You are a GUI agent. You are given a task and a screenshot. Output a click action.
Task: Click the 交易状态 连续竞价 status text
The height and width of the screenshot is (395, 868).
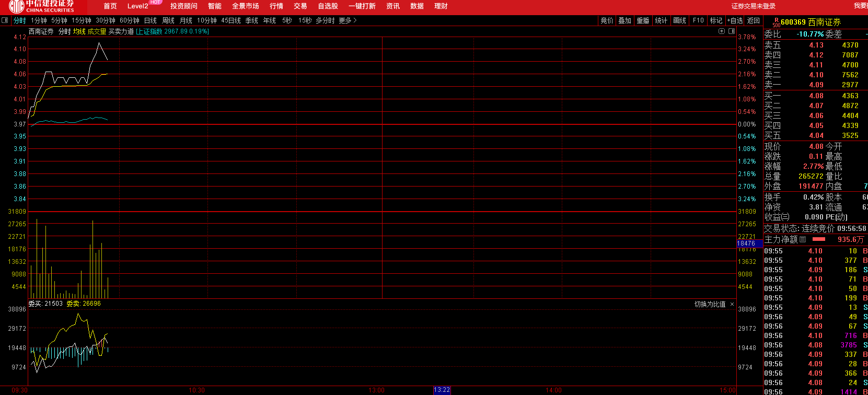(x=800, y=228)
